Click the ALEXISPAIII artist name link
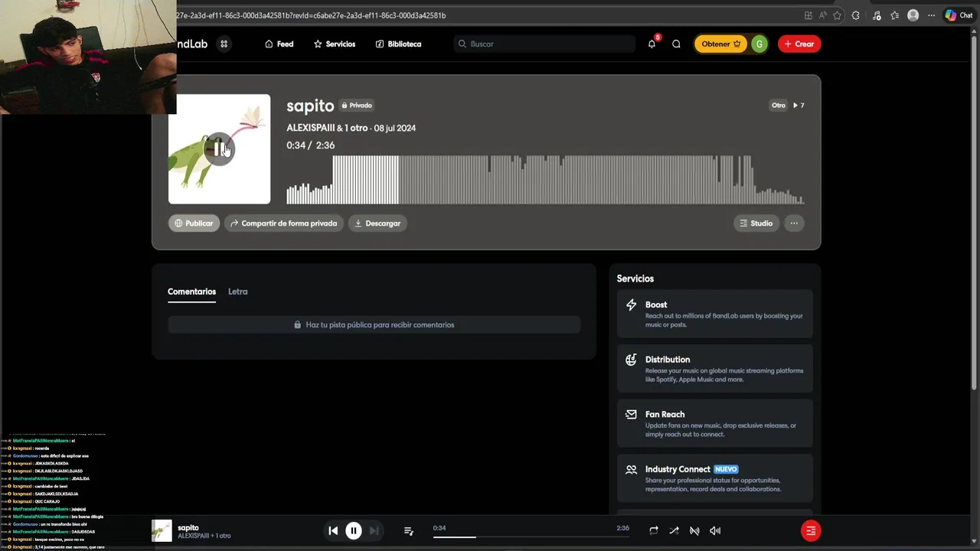 click(311, 128)
